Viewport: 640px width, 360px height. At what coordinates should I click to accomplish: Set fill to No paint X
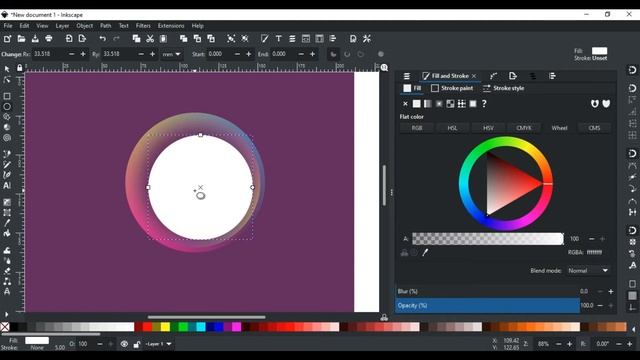[x=405, y=104]
